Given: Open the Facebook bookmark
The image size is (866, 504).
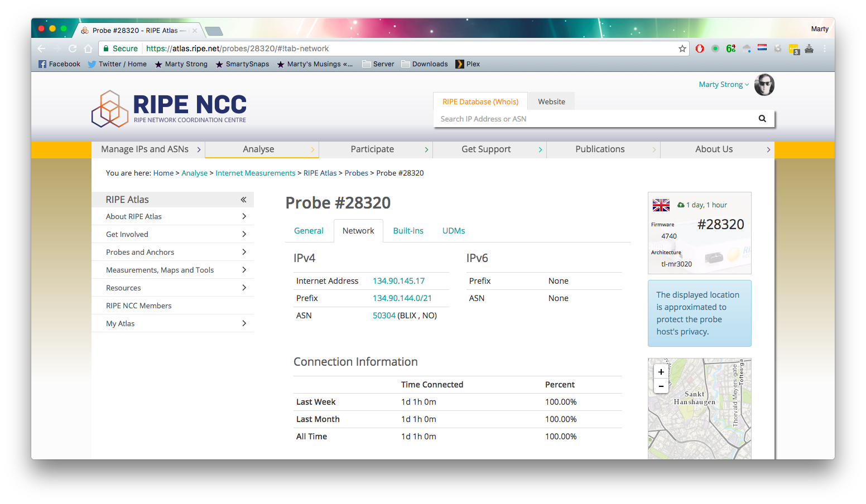Looking at the screenshot, I should (x=59, y=64).
